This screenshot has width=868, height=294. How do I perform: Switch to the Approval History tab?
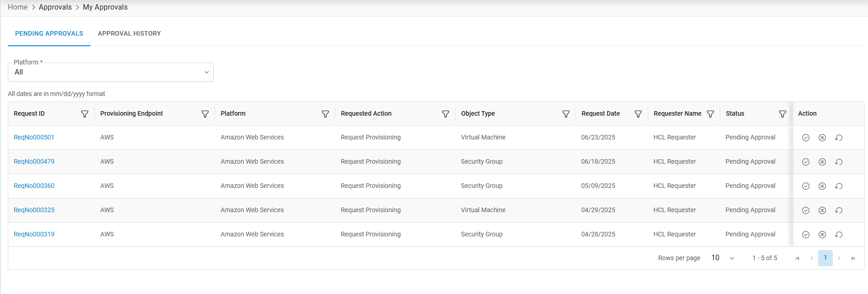click(x=129, y=33)
